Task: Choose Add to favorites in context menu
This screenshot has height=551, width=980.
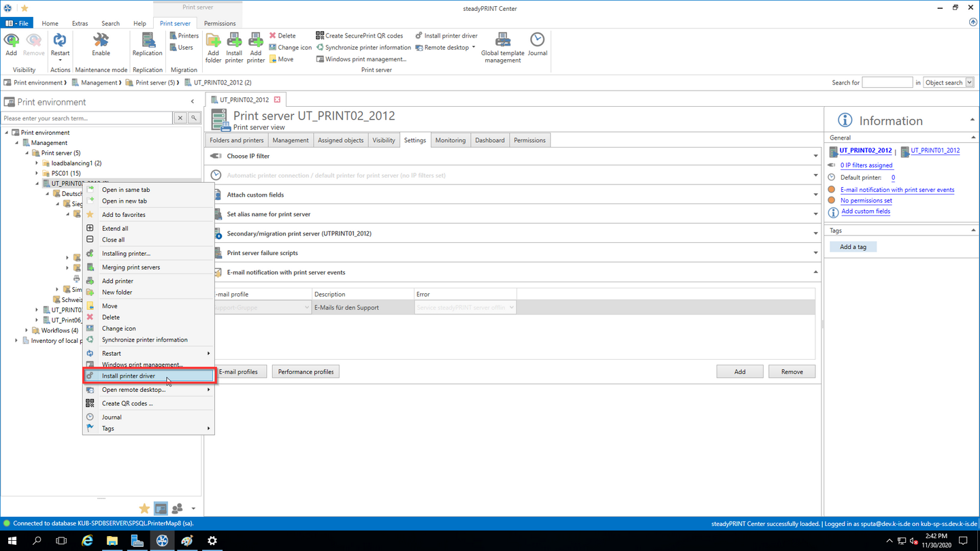Action: pos(148,215)
